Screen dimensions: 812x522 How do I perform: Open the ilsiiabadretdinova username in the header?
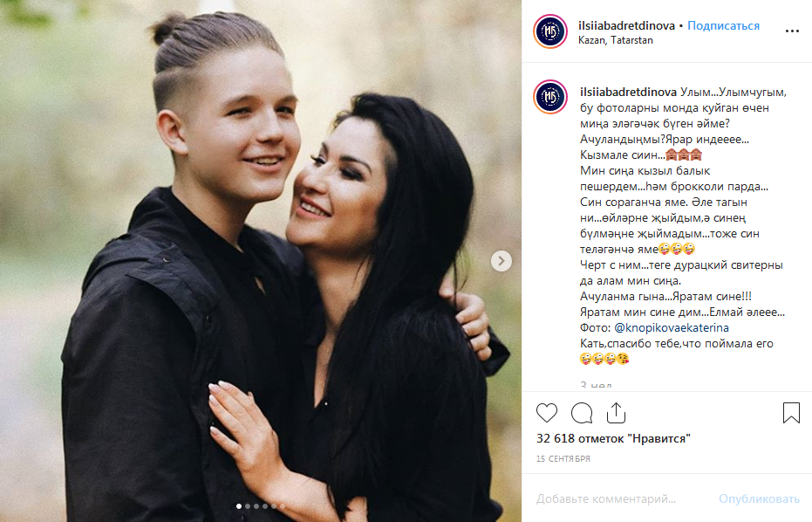coord(626,26)
